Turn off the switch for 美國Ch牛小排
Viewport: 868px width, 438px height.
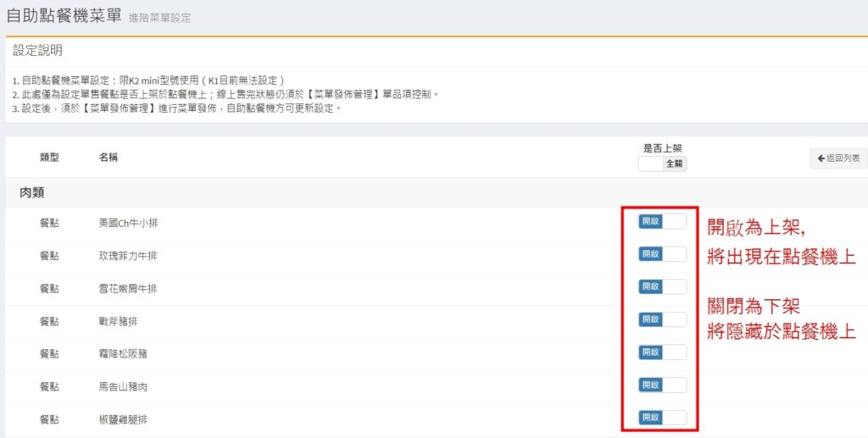(662, 221)
